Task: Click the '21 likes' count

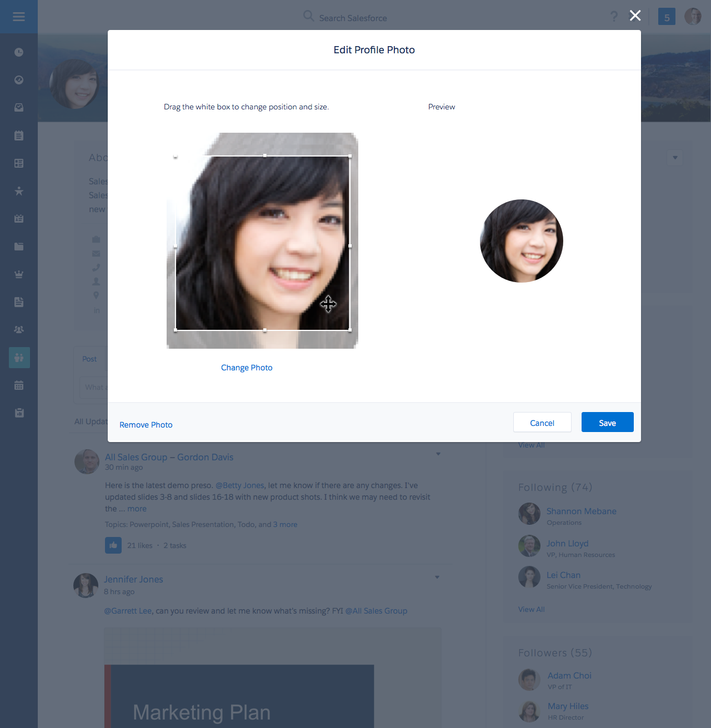Action: [x=139, y=546]
